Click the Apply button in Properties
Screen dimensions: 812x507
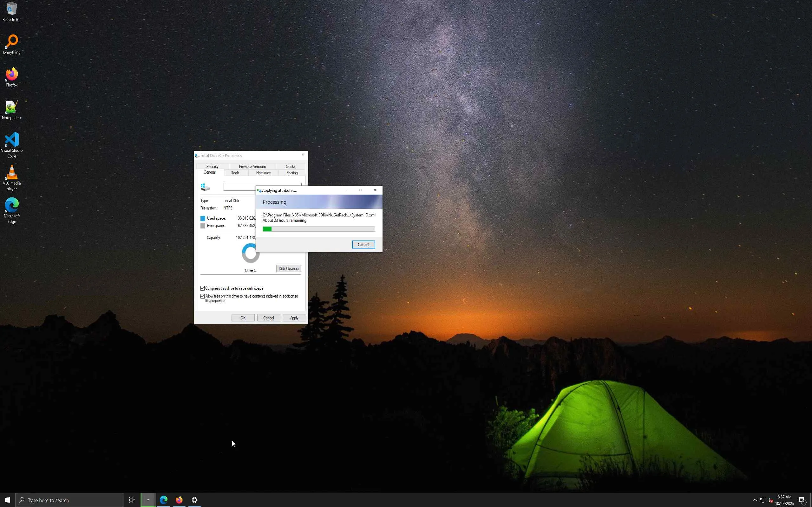294,318
